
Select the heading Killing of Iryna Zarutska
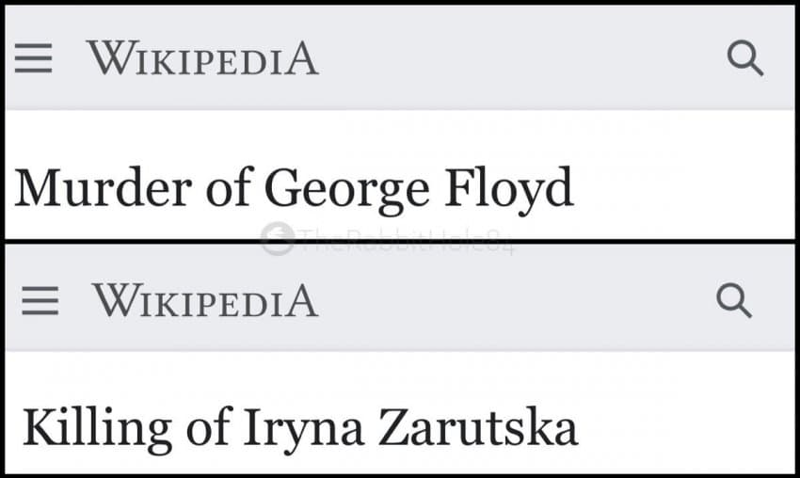coord(301,429)
